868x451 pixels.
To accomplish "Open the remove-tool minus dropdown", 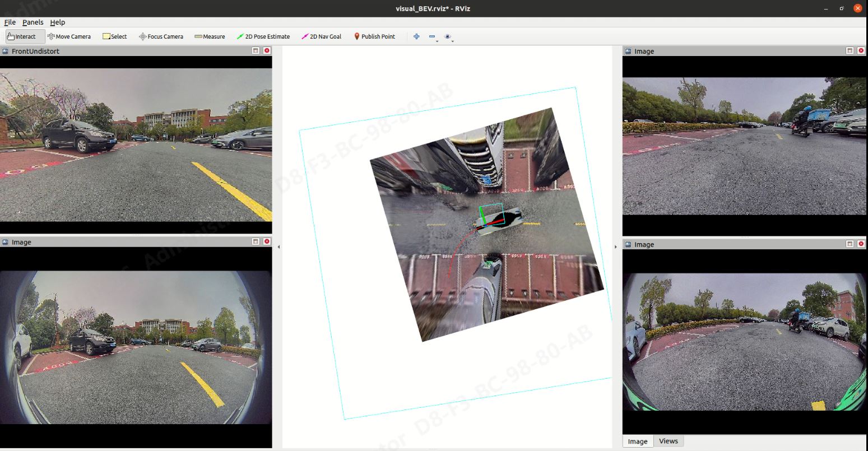I will point(433,37).
